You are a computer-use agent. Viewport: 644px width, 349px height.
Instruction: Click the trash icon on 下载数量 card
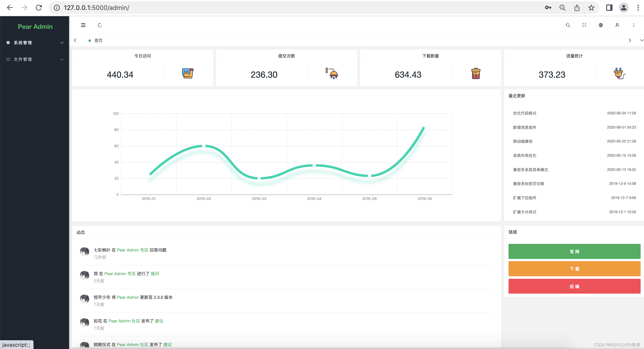[x=475, y=74]
